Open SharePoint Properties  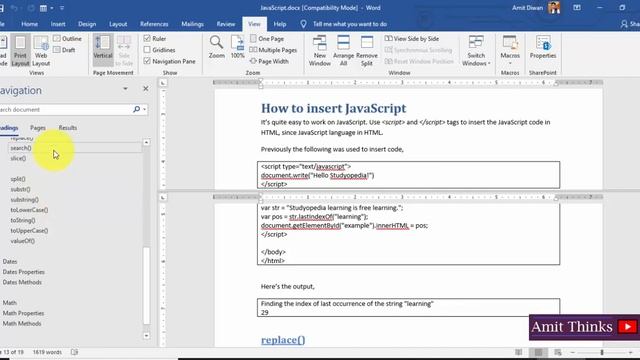543,47
